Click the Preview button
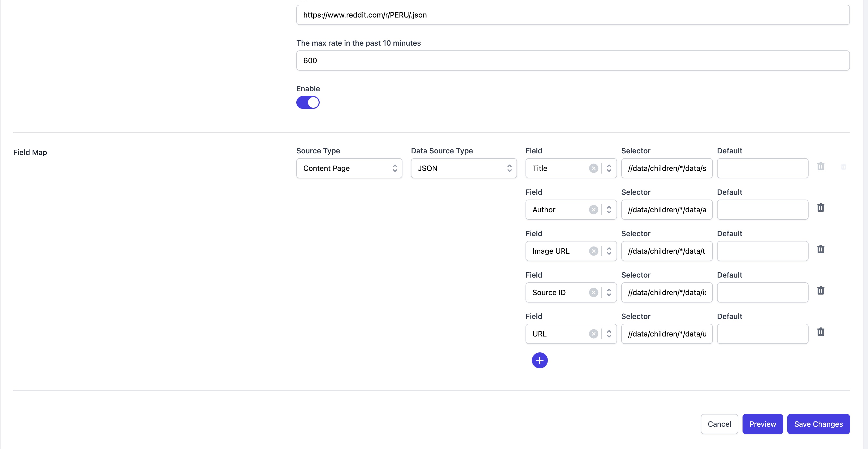Viewport: 868px width, 449px height. click(x=762, y=424)
